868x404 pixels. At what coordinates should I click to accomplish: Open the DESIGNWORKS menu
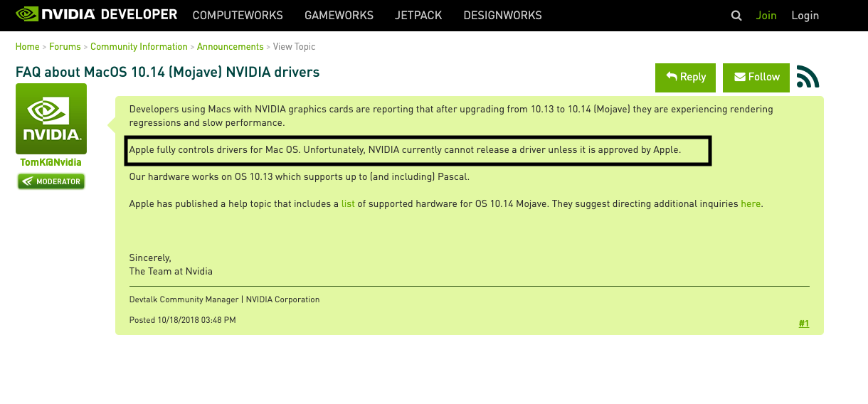(x=502, y=15)
